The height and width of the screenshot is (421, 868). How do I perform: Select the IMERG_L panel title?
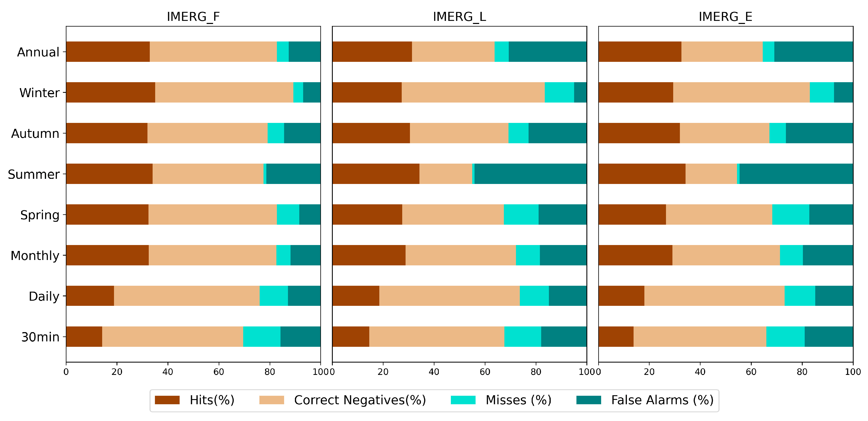point(459,16)
